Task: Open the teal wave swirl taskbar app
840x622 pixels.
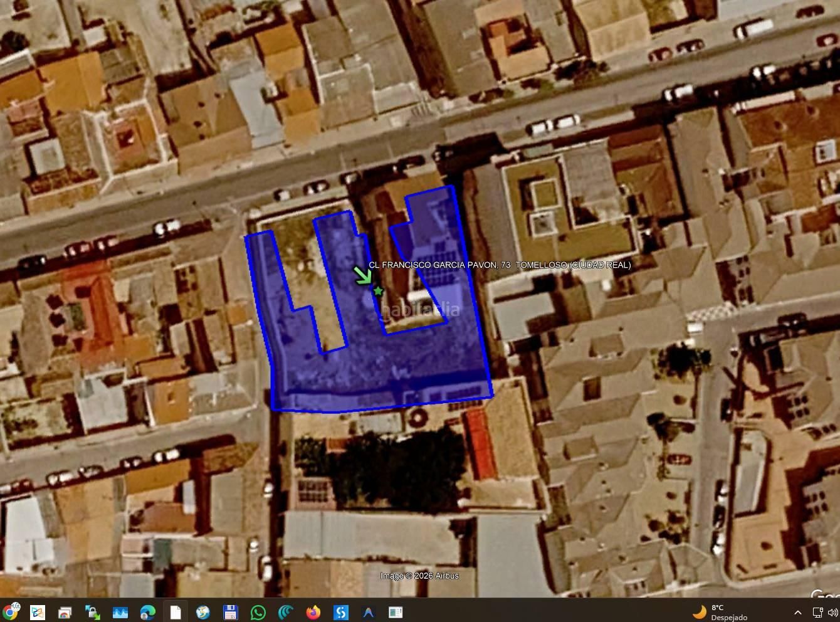Action: pyautogui.click(x=286, y=612)
